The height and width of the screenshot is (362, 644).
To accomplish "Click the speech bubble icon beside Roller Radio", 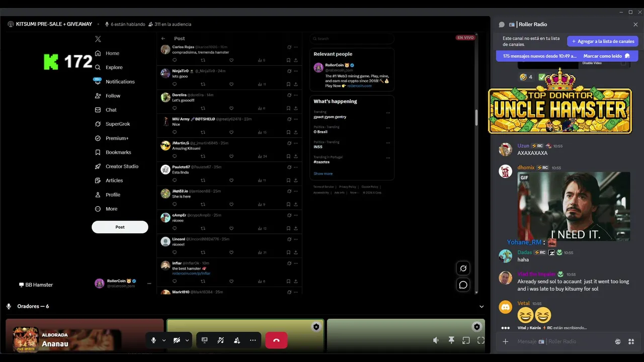I will [502, 24].
